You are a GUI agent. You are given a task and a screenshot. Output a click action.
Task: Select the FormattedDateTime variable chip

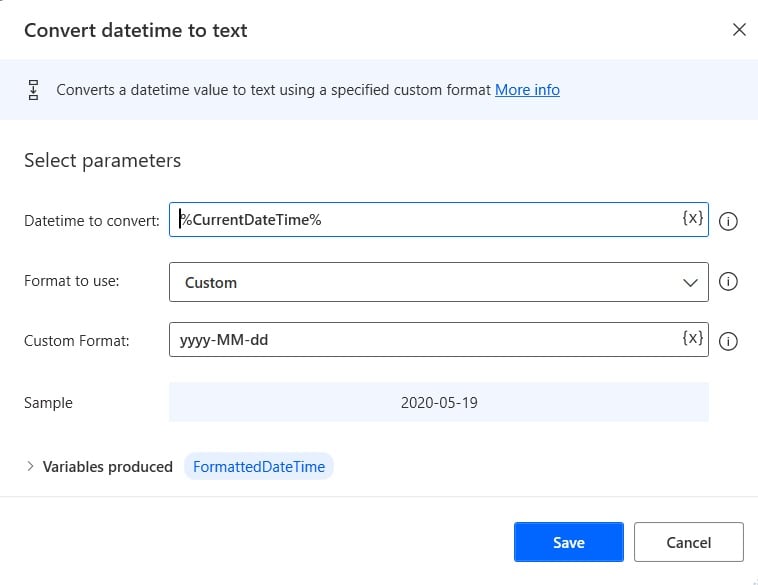coord(259,467)
